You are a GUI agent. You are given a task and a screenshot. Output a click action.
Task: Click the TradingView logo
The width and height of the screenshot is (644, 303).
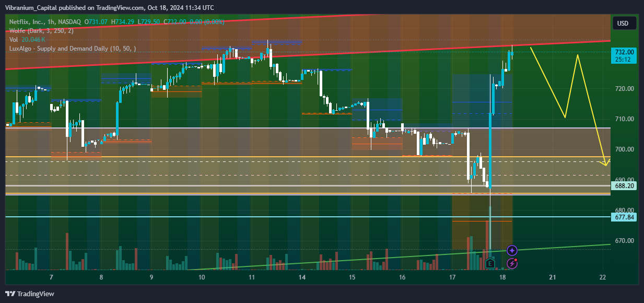point(30,294)
